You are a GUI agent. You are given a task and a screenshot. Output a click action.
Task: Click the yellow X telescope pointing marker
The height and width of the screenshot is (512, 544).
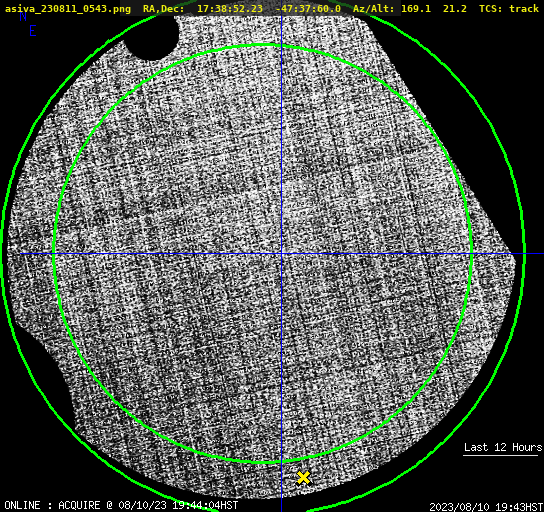[304, 478]
